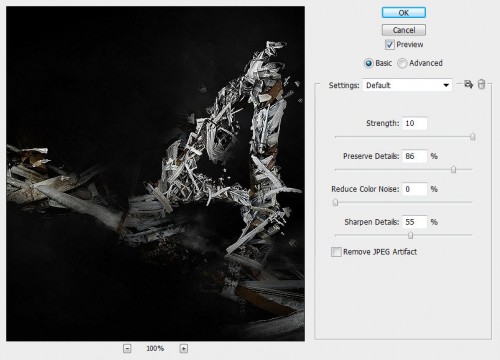Click the Strength slider handle
Screen dimensions: 500x360
[x=472, y=137]
